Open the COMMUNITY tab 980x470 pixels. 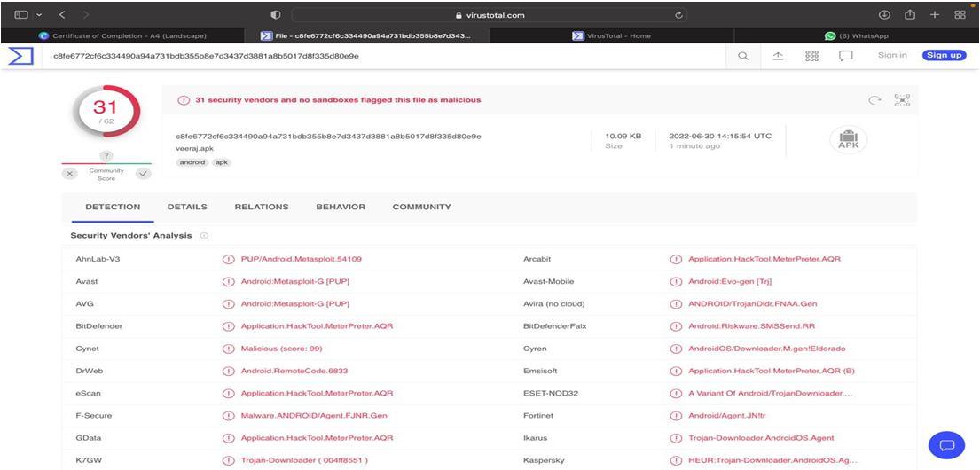(x=422, y=207)
